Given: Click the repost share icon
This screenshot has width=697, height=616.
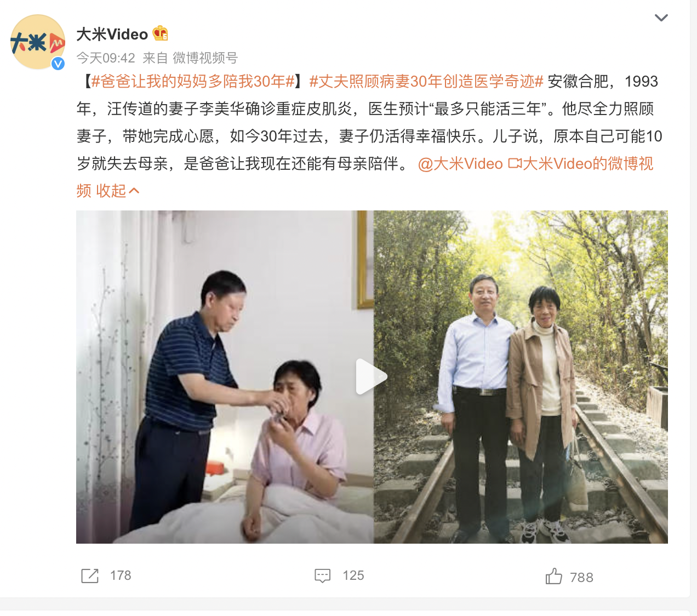Looking at the screenshot, I should tap(90, 575).
